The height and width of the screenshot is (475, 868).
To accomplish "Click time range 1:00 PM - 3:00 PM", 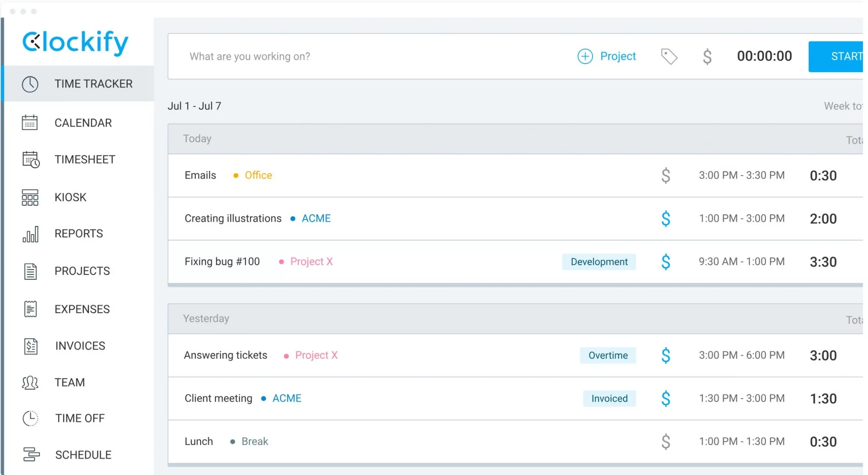I will [742, 218].
